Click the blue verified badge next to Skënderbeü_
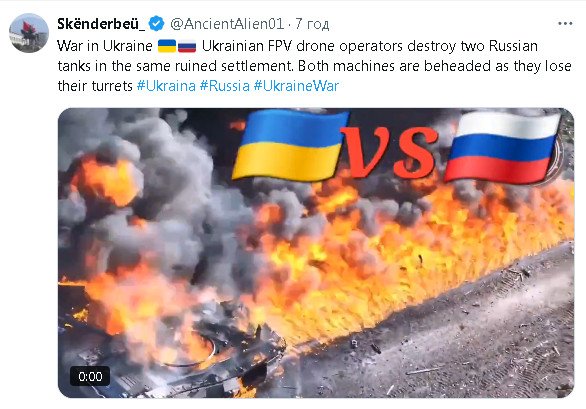586x409 pixels. click(x=156, y=24)
